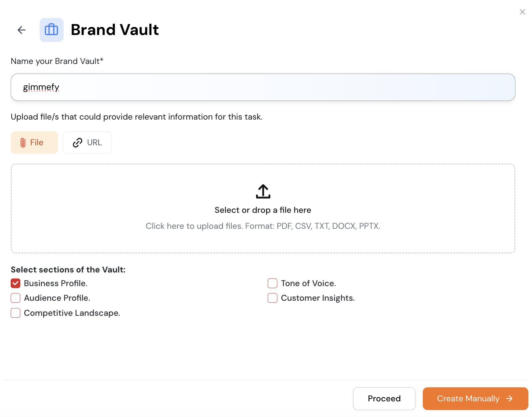This screenshot has height=417, width=532.
Task: Uncheck the Business Profile checkbox
Action: (16, 283)
